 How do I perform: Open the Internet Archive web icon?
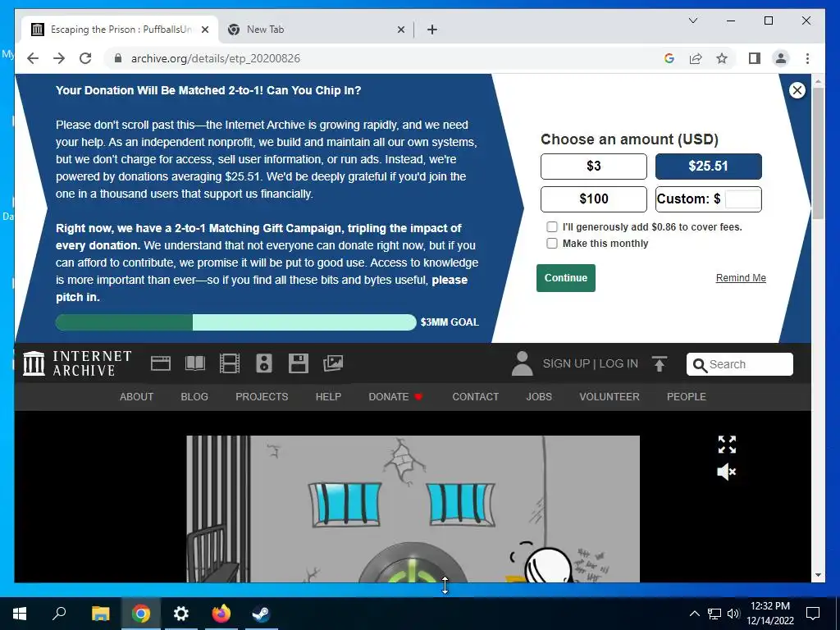pyautogui.click(x=160, y=363)
